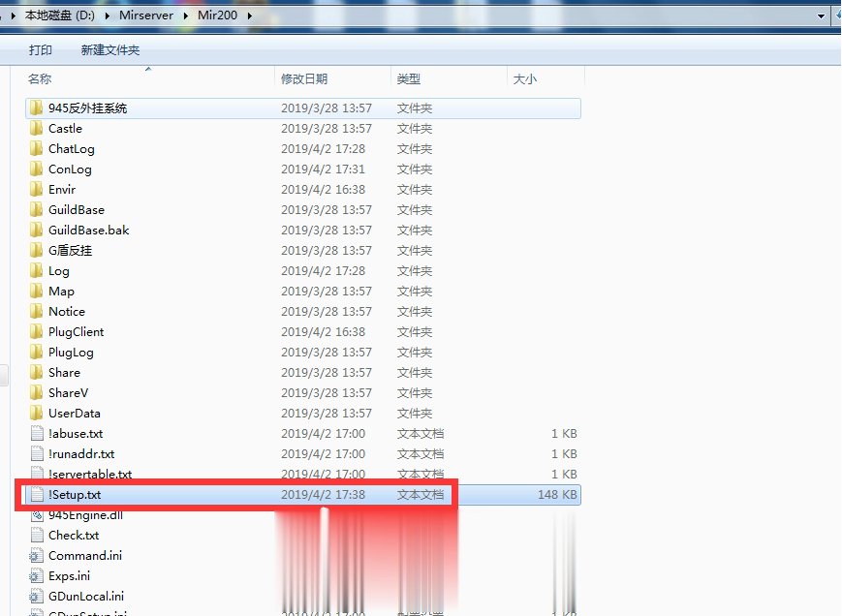Click the G盾反挂 folder icon
842x616 pixels.
pos(36,251)
